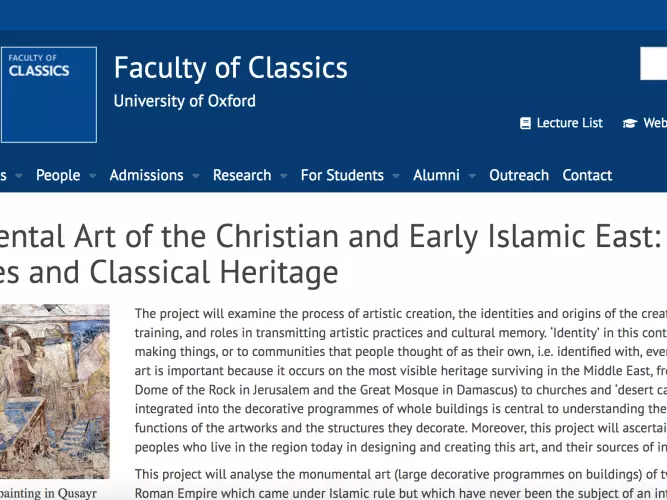Select For Students in the navigation
Image resolution: width=667 pixels, height=500 pixels.
coord(342,175)
